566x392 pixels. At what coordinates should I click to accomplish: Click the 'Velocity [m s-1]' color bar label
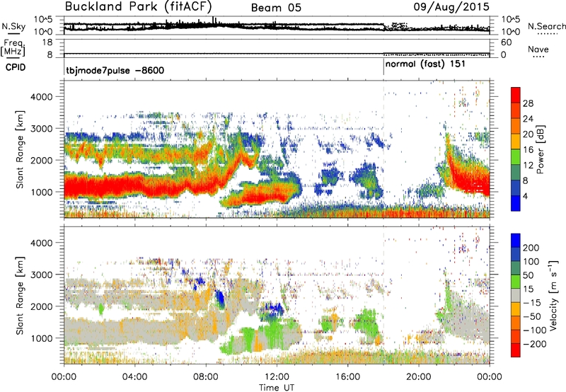(x=554, y=295)
